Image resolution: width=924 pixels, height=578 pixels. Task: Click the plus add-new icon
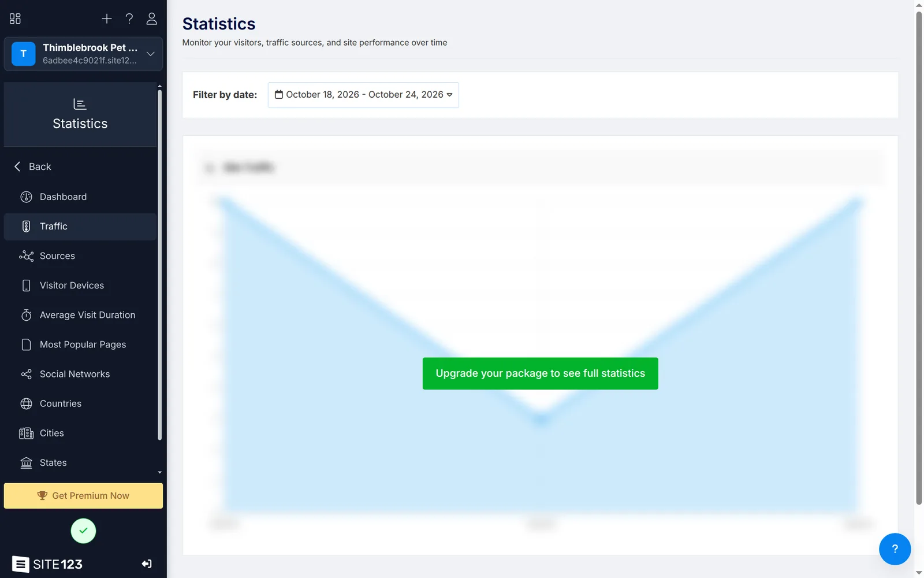pos(107,19)
